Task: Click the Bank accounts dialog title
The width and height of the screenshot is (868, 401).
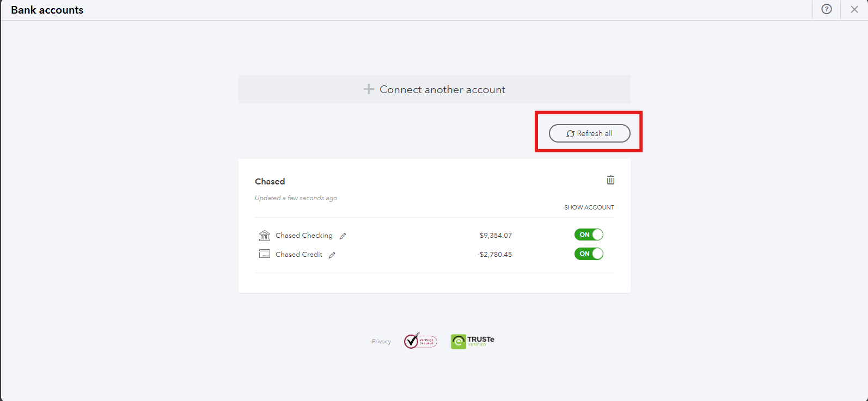Action: [47, 10]
